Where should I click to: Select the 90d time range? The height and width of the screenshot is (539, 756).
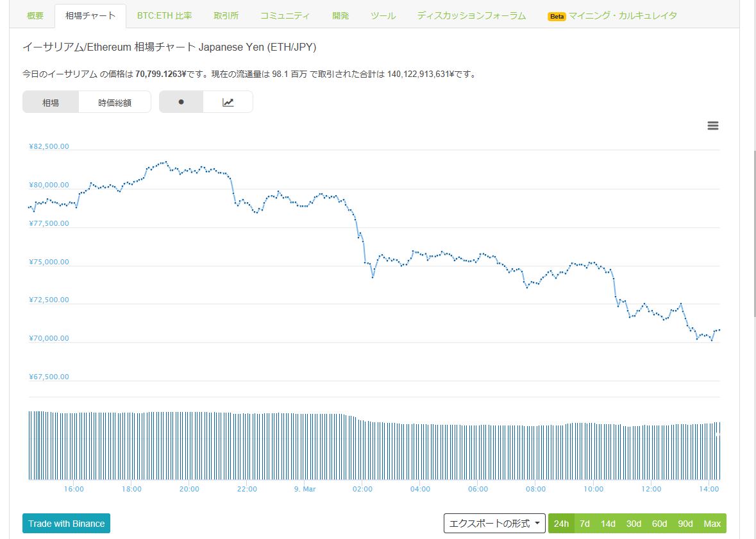685,524
